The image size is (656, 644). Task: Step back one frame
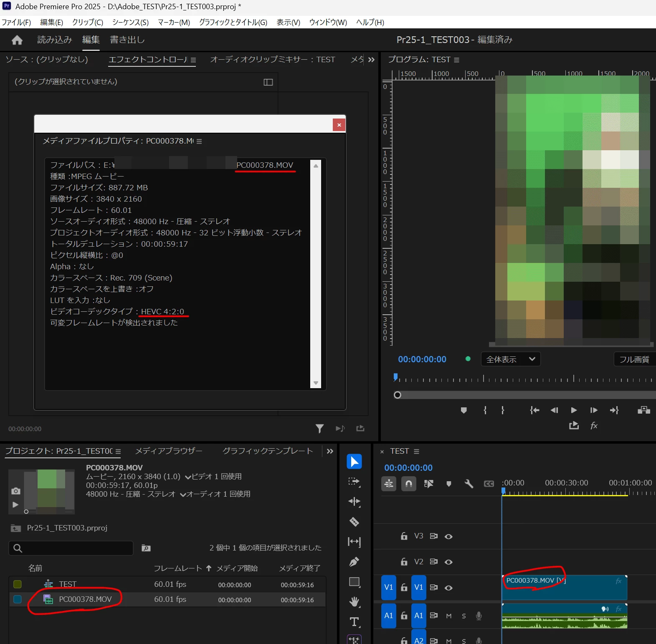pos(554,410)
